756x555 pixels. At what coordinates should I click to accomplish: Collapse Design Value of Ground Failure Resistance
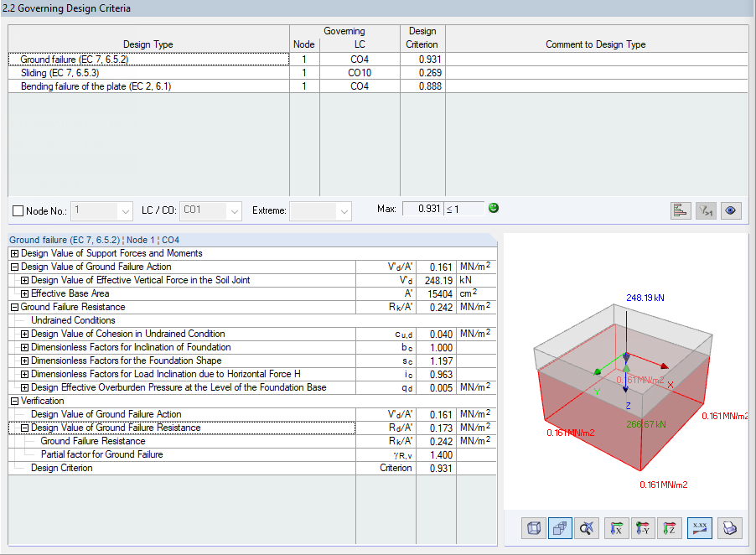(24, 428)
